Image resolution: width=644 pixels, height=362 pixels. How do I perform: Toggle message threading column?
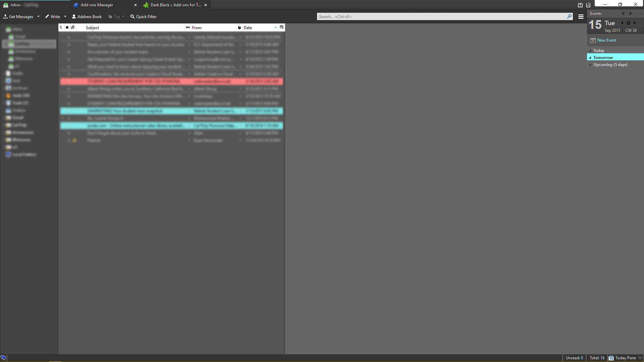click(x=61, y=27)
